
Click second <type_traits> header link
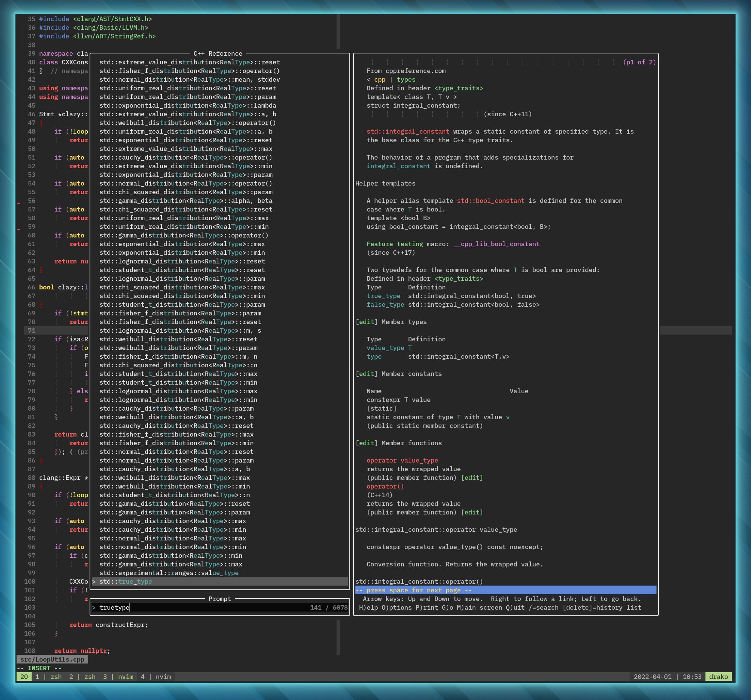coord(459,278)
